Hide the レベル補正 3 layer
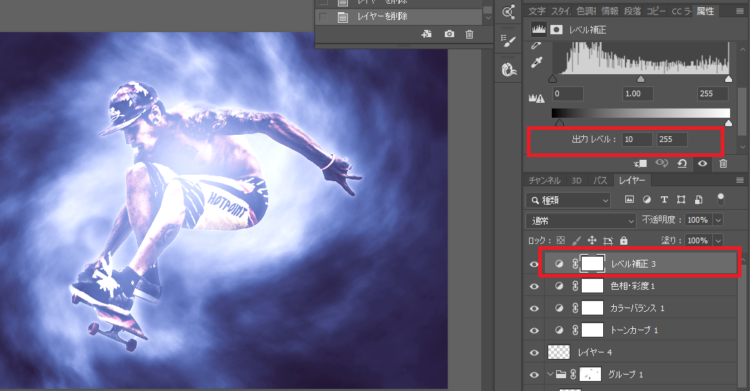Screen dimensions: 750x391 pos(534,264)
